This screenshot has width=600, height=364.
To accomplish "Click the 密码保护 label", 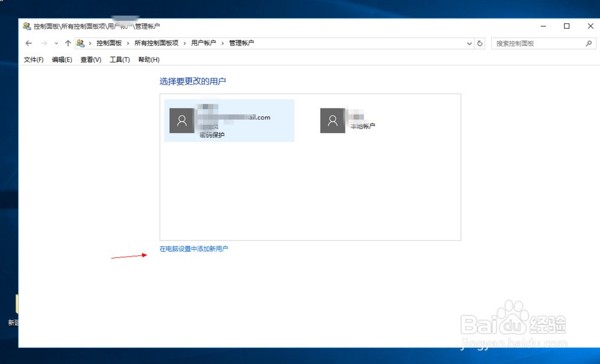I will (212, 135).
